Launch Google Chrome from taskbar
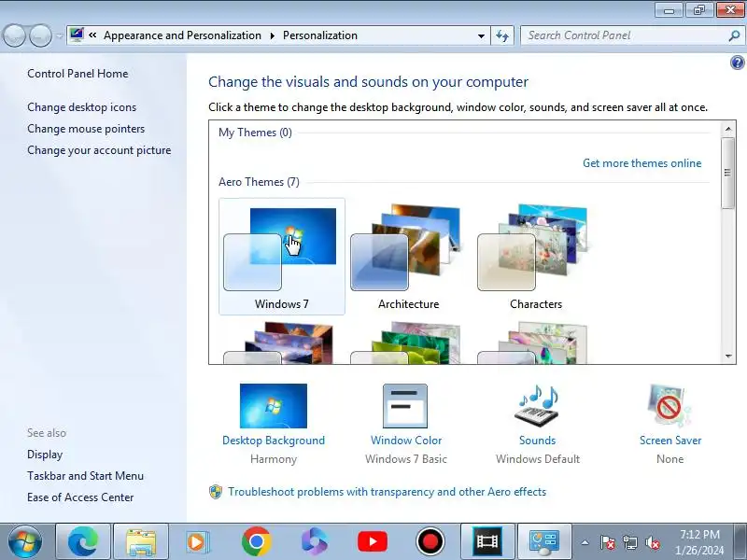Screen dimensions: 747x560 [x=256, y=541]
